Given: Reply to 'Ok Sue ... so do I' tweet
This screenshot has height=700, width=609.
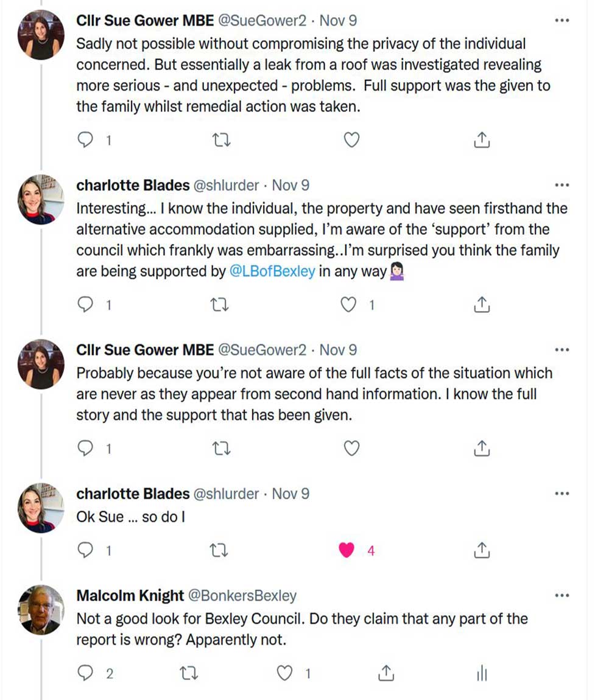Looking at the screenshot, I should coord(86,551).
